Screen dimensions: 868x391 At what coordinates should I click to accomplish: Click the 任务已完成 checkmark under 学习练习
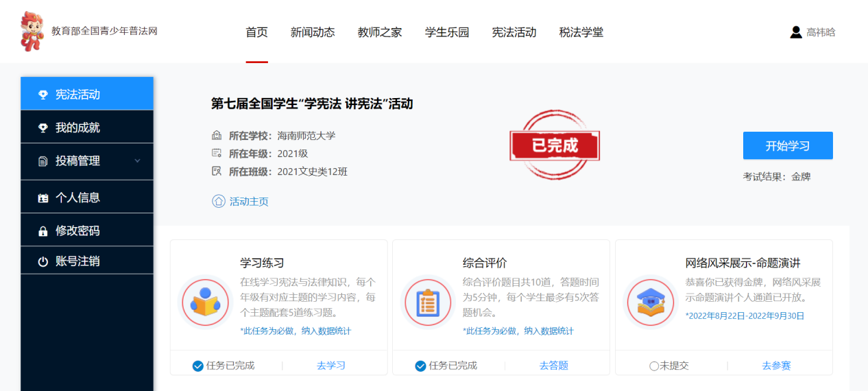pyautogui.click(x=198, y=366)
